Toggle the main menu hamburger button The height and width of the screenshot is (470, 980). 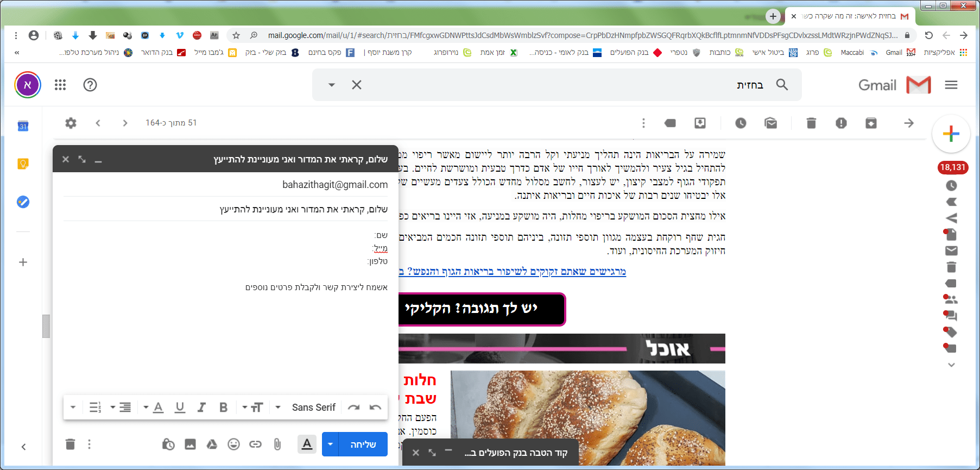click(x=951, y=85)
